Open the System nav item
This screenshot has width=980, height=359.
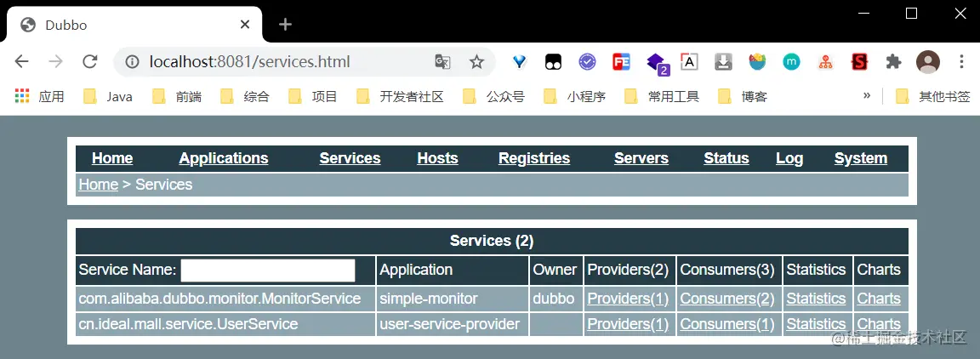(x=861, y=158)
